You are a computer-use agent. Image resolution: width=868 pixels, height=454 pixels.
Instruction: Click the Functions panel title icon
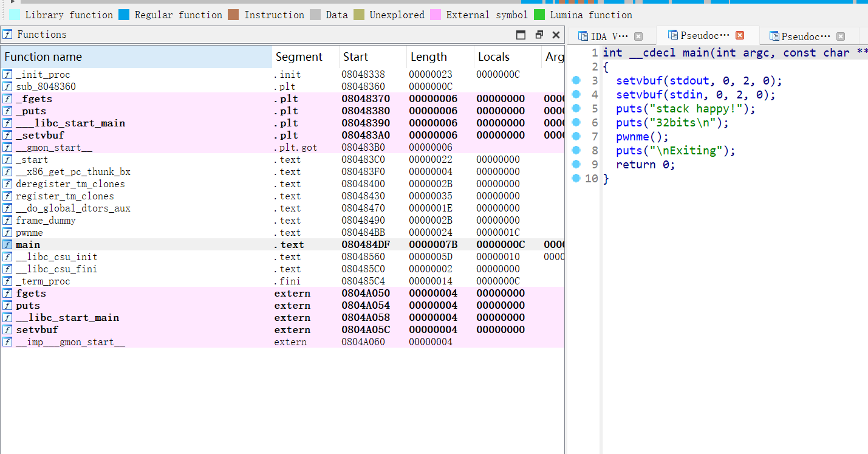coord(8,35)
